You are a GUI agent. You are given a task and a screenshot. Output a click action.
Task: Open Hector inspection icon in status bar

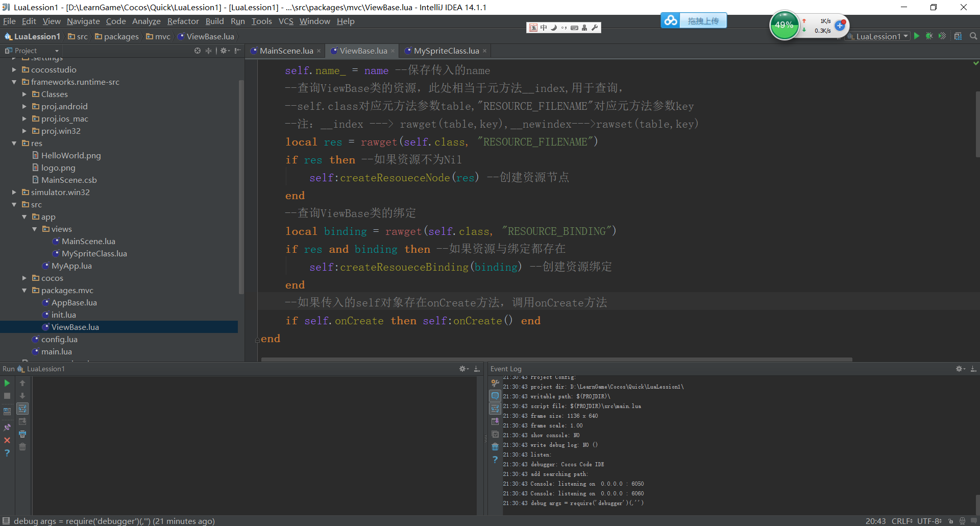click(962, 521)
